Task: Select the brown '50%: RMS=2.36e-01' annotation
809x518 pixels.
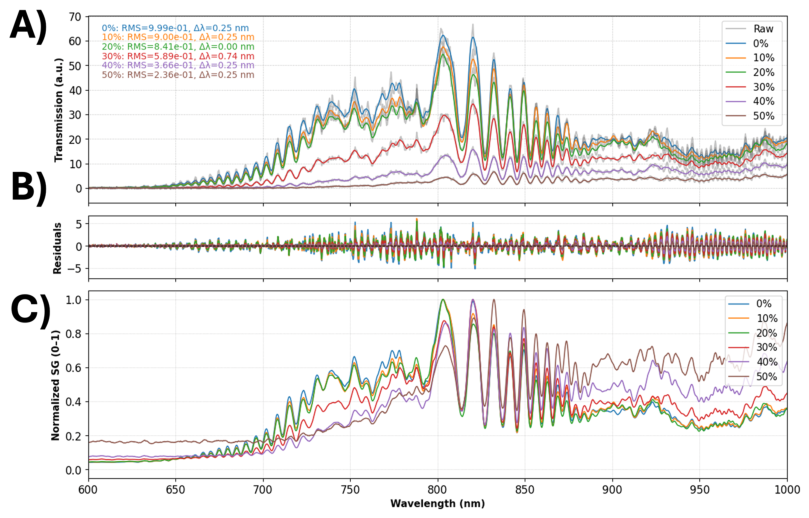Action: tap(178, 75)
